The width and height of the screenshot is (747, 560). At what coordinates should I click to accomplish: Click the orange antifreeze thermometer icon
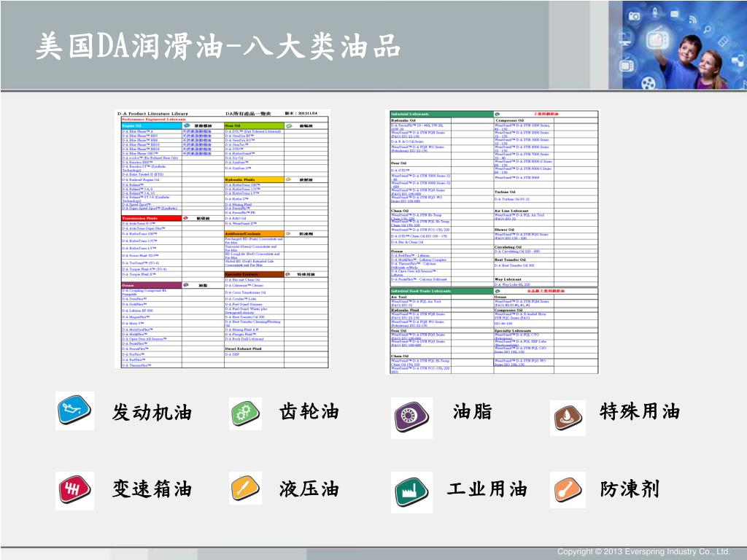(x=568, y=491)
